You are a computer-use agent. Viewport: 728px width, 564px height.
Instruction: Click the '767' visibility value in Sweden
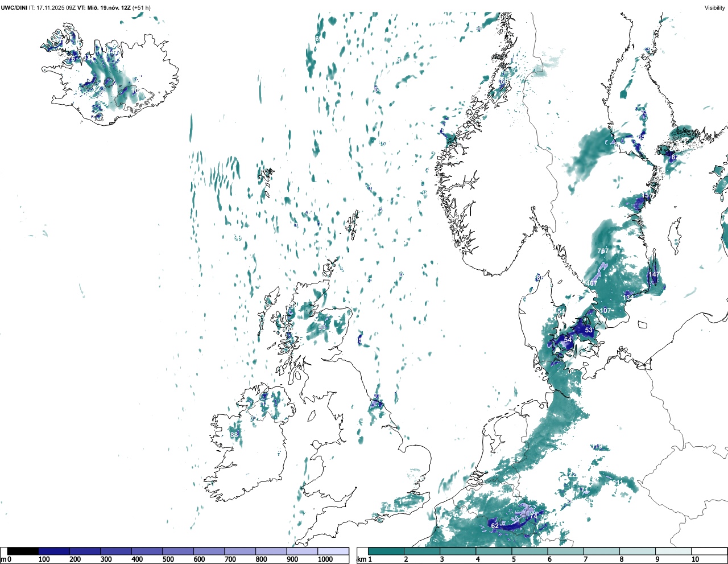pos(603,251)
